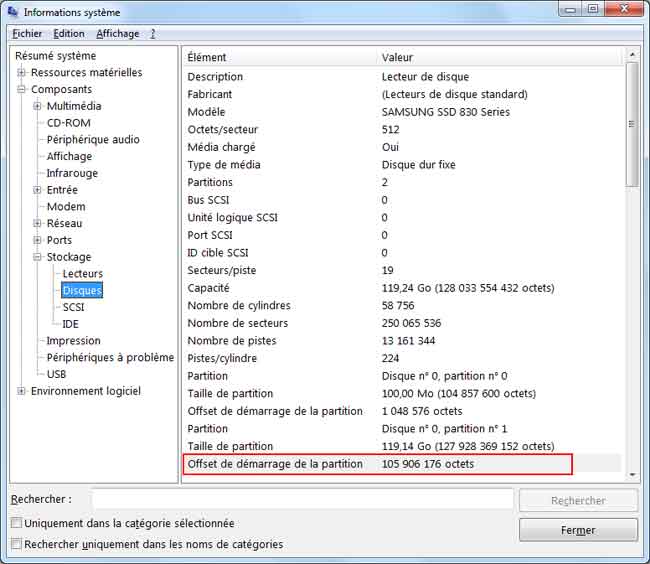Collapse the Composants tree node

click(x=22, y=90)
